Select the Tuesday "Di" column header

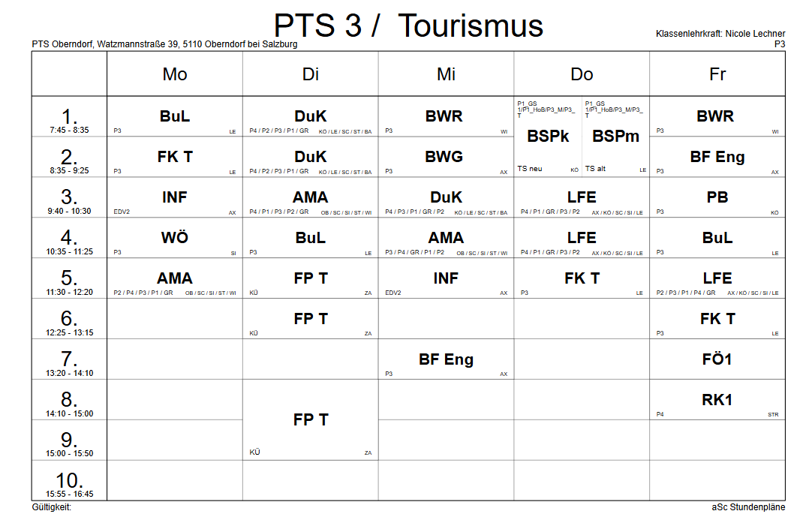311,74
